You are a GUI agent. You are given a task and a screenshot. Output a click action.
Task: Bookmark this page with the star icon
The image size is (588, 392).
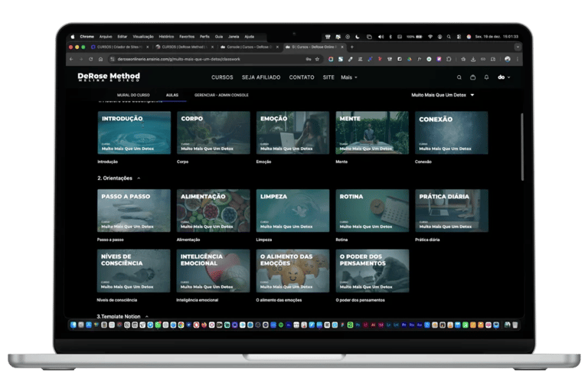[317, 59]
